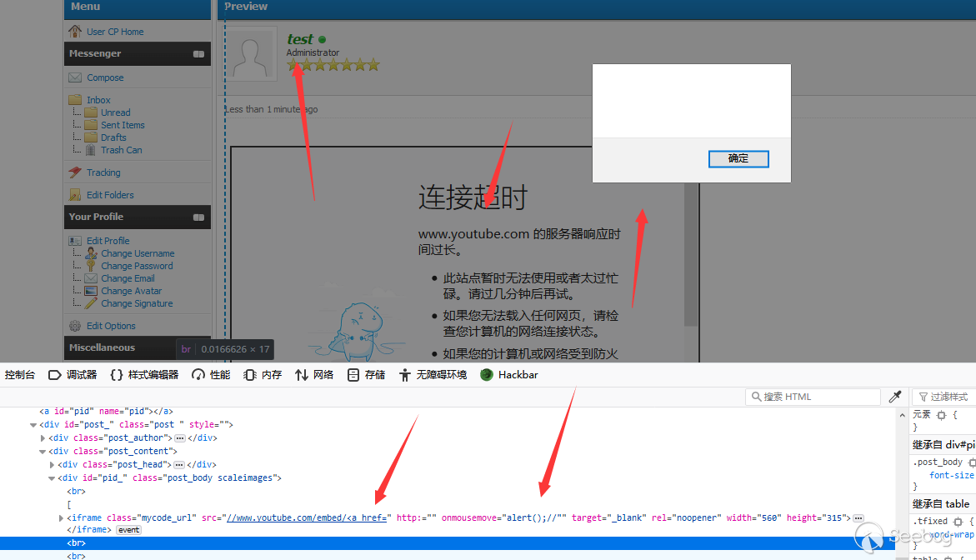Collapse the Messenger menu section
Image resolution: width=976 pixels, height=560 pixels.
coord(198,54)
